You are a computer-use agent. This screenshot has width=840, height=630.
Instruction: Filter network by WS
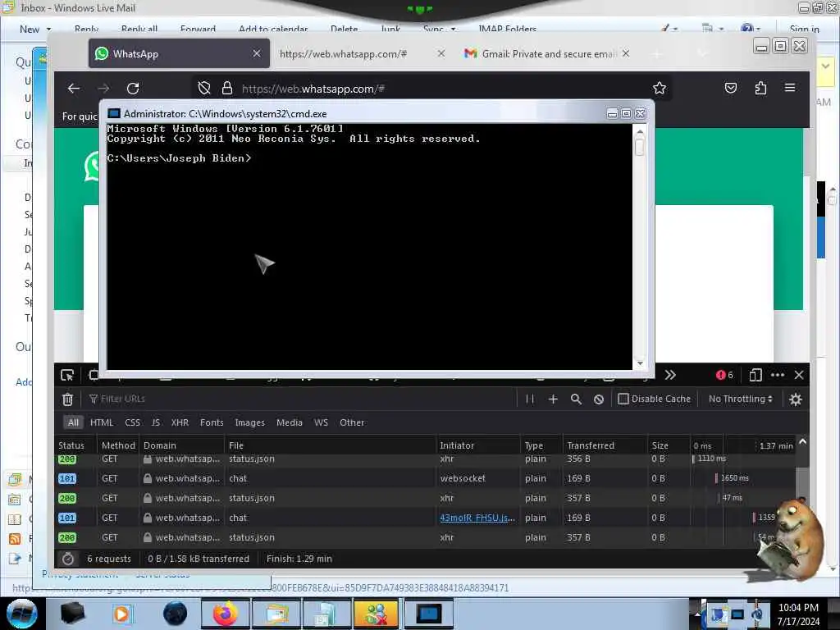pos(321,422)
